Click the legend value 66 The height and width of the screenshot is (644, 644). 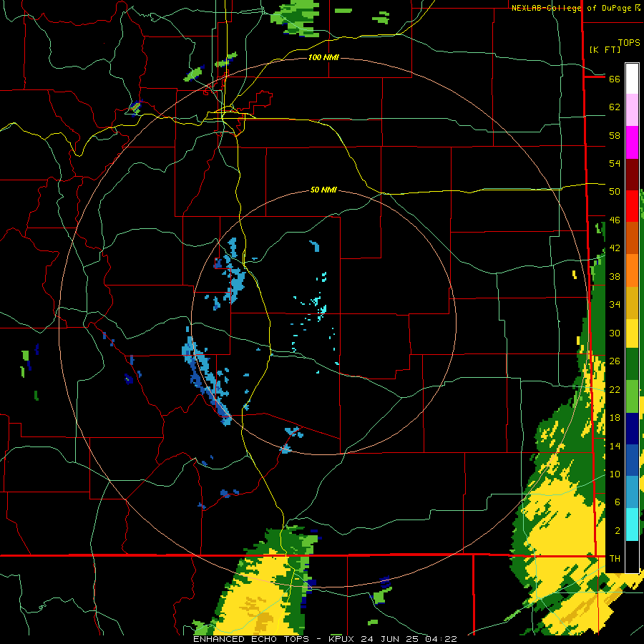click(x=615, y=79)
